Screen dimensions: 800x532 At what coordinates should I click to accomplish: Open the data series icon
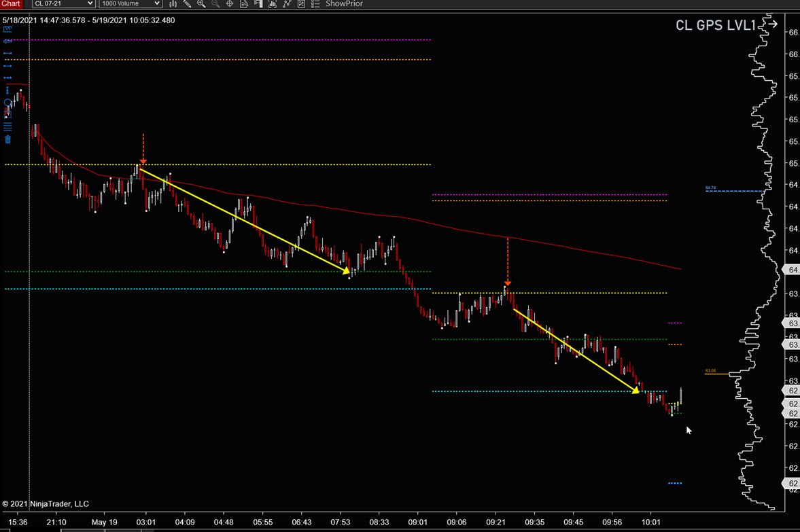[x=273, y=3]
